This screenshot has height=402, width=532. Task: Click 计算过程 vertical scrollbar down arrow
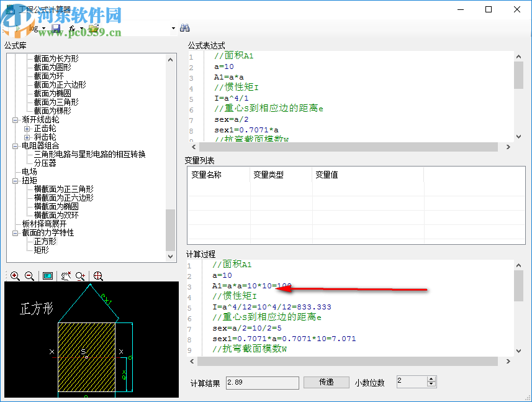click(518, 350)
